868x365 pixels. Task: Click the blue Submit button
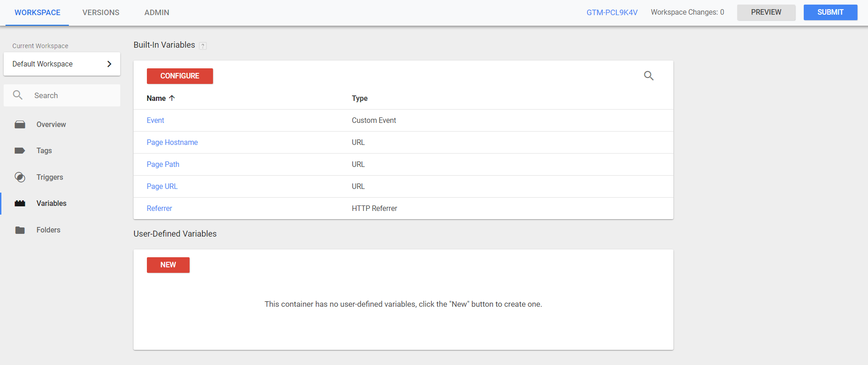830,12
